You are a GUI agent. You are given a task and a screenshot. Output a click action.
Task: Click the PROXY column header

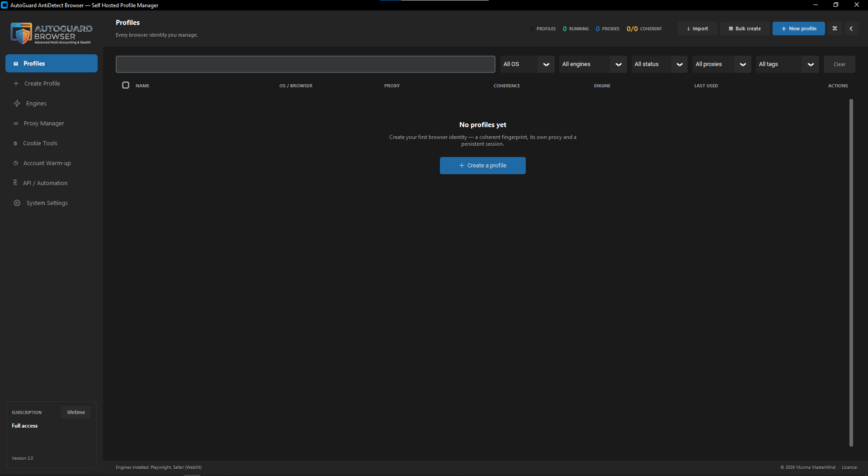tap(392, 86)
